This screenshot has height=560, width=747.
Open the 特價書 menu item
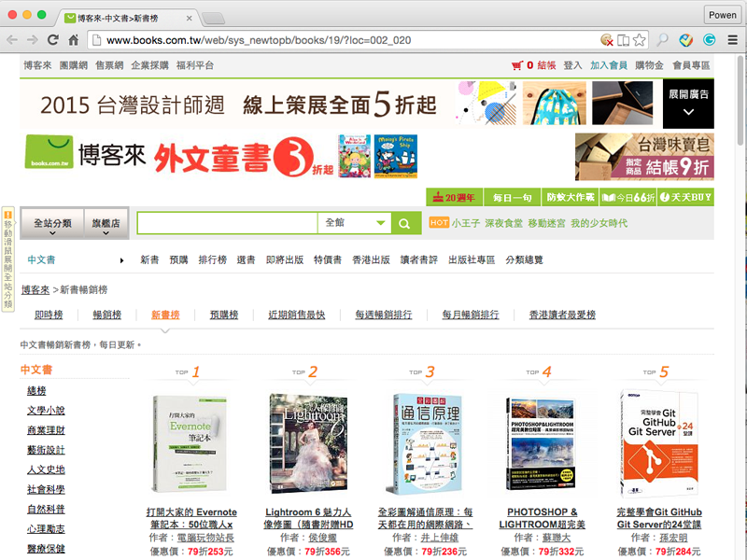[328, 260]
